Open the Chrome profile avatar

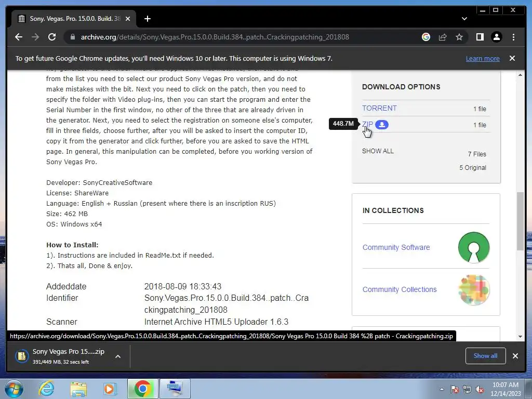click(496, 37)
